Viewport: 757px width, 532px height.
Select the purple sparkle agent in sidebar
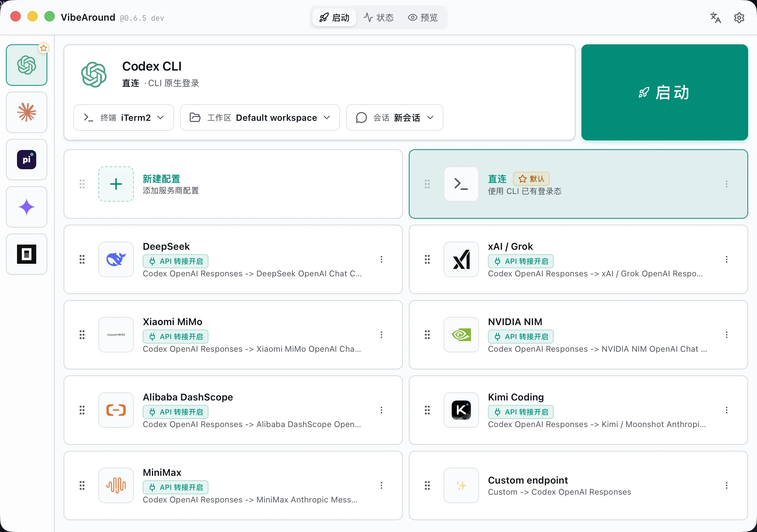[27, 207]
